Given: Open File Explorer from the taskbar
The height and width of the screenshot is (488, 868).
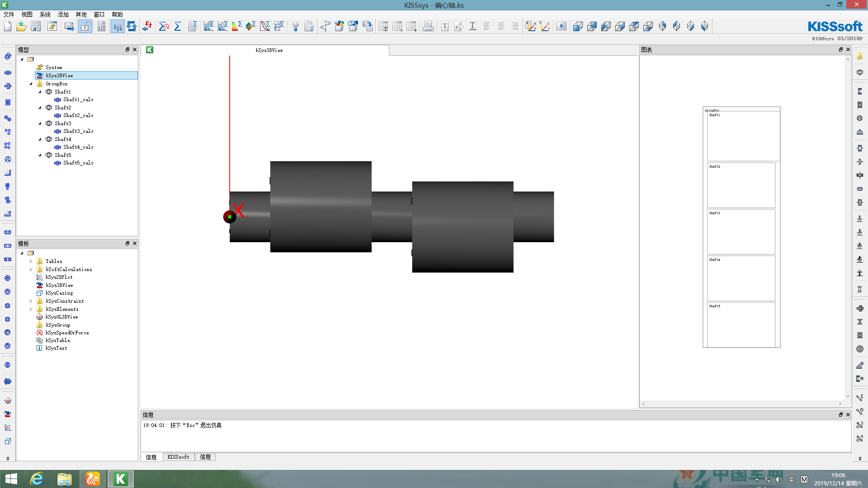Looking at the screenshot, I should click(65, 479).
